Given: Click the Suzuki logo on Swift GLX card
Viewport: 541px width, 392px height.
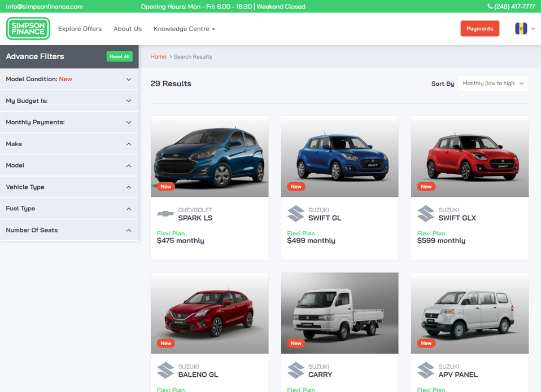Looking at the screenshot, I should pos(426,214).
